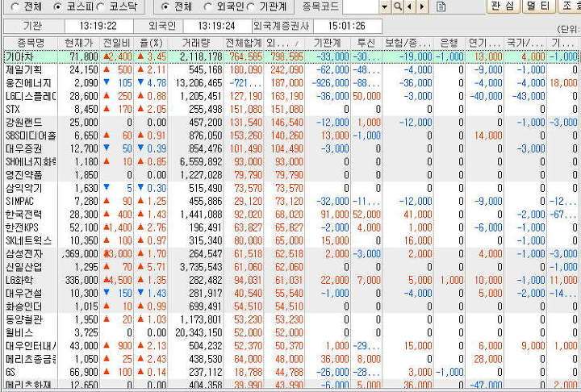Image resolution: width=581 pixels, height=392 pixels.
Task: Select the LG화학 stock name
Action: pyautogui.click(x=19, y=280)
